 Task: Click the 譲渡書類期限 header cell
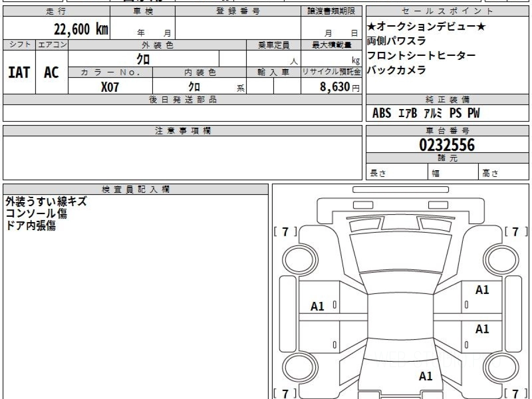332,12
